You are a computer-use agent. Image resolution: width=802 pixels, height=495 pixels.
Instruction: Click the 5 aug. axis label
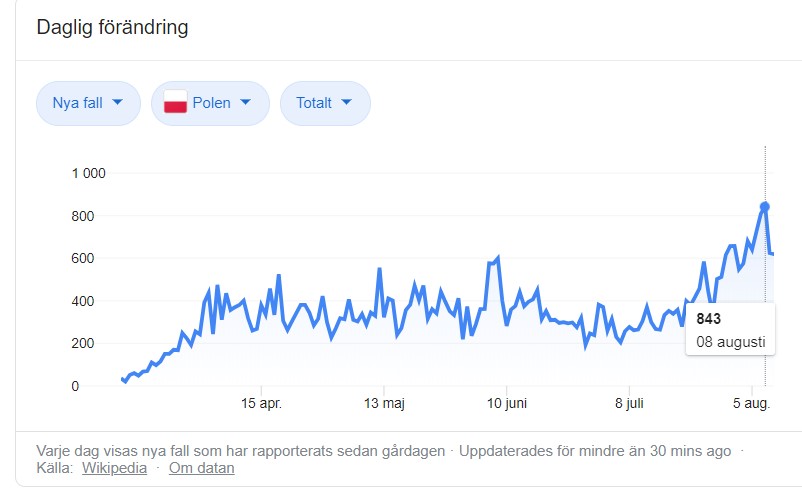click(752, 407)
